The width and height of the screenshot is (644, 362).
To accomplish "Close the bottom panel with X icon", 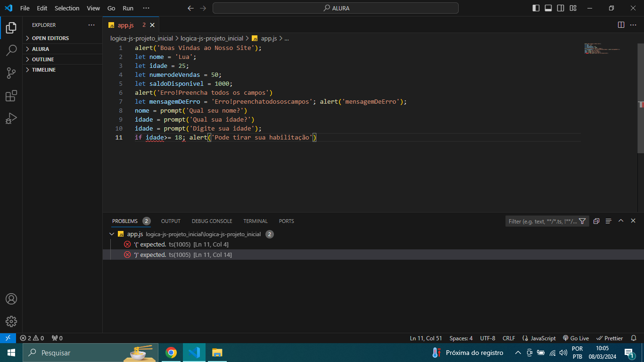I will click(633, 221).
